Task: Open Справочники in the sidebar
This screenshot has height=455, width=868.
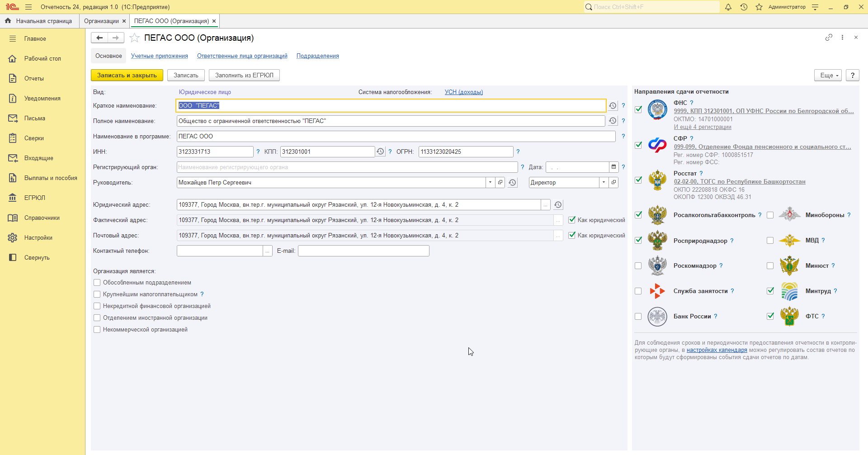Action: coord(42,218)
